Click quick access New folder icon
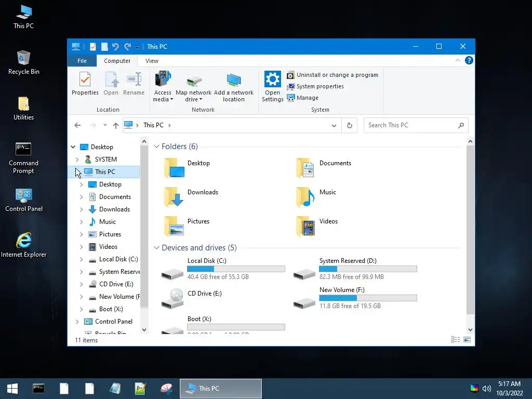Viewport: 532px width, 399px height. tap(104, 46)
